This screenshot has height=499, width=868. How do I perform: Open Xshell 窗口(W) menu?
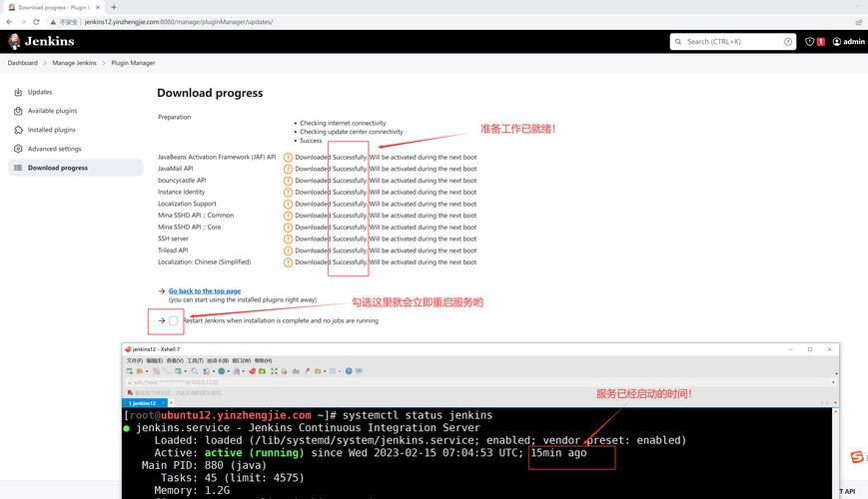pos(242,360)
